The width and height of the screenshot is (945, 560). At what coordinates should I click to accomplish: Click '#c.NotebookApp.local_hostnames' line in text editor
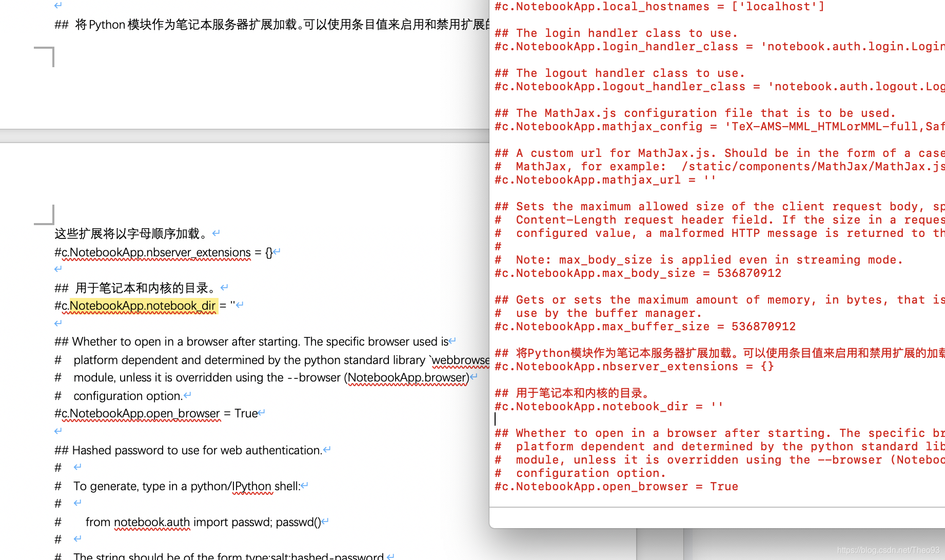click(659, 7)
